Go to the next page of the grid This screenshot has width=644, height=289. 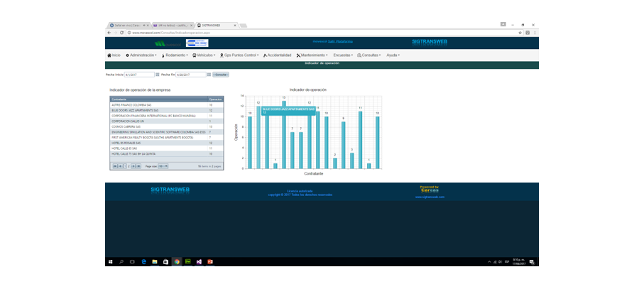coord(133,166)
